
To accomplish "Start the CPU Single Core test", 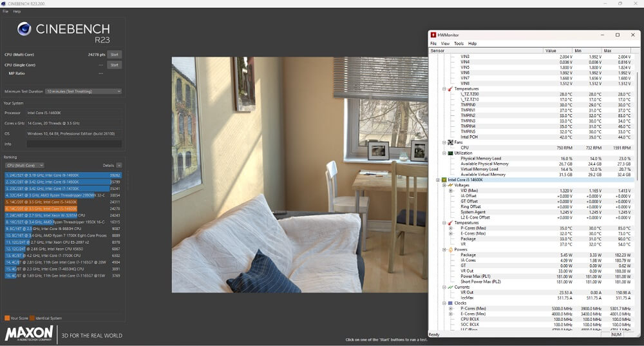I will tap(115, 65).
